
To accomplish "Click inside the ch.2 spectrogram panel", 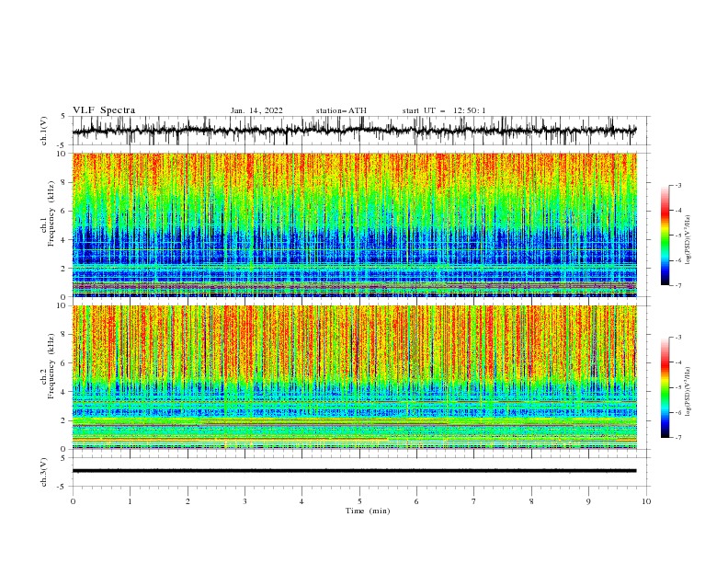I will point(354,377).
